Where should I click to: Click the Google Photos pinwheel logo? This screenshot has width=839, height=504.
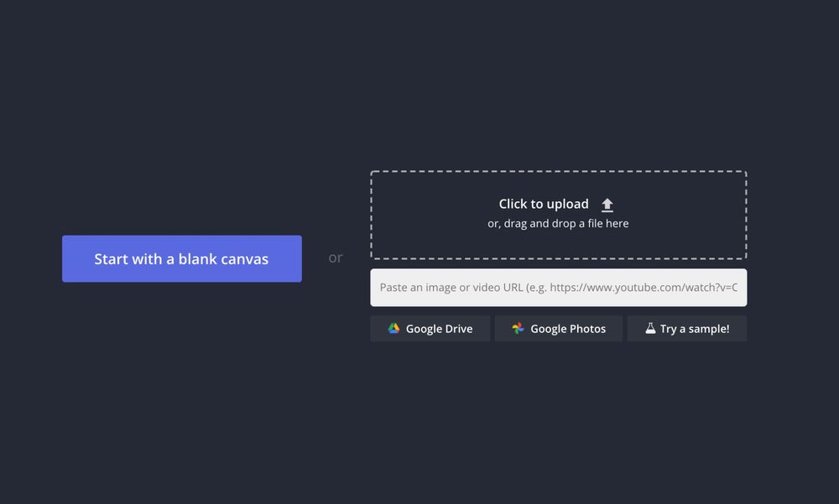click(518, 329)
